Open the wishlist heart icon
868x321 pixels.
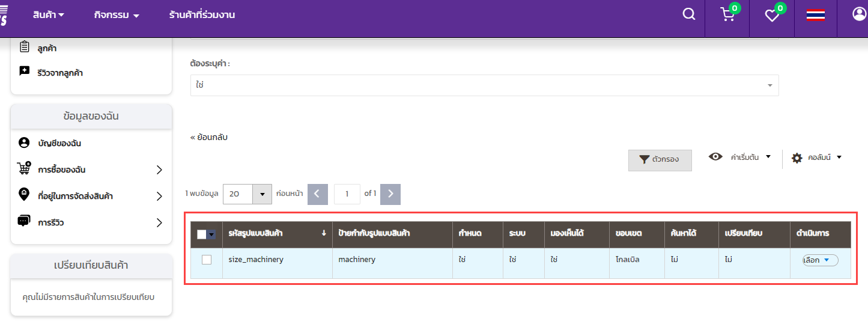click(x=772, y=16)
